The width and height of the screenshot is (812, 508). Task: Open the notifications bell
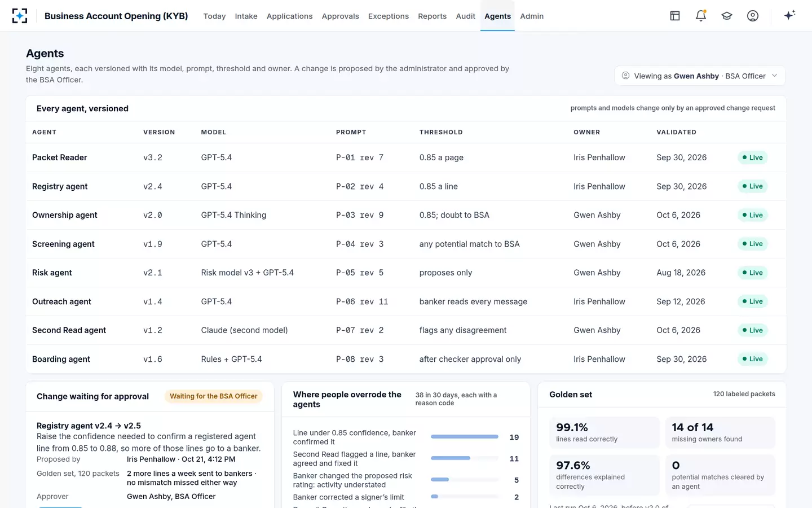coord(701,16)
